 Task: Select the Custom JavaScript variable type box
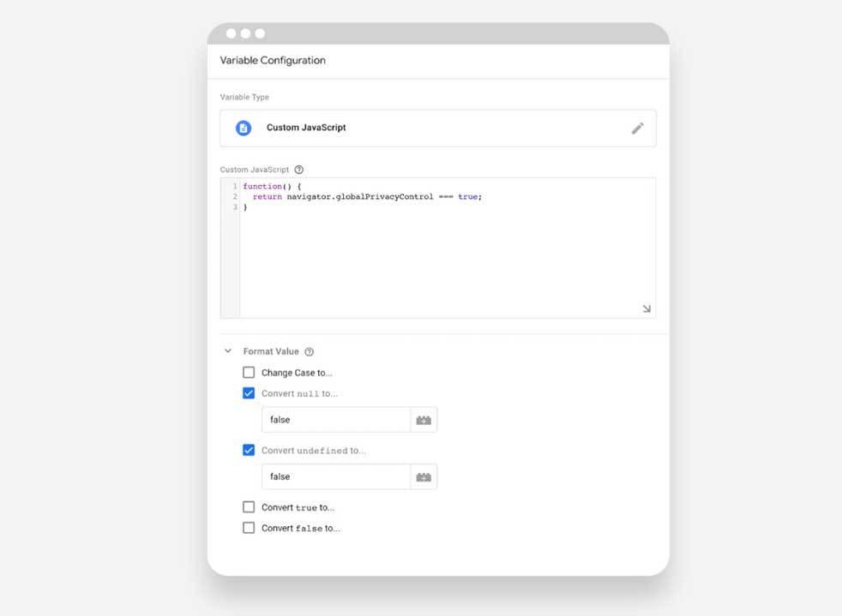[437, 128]
